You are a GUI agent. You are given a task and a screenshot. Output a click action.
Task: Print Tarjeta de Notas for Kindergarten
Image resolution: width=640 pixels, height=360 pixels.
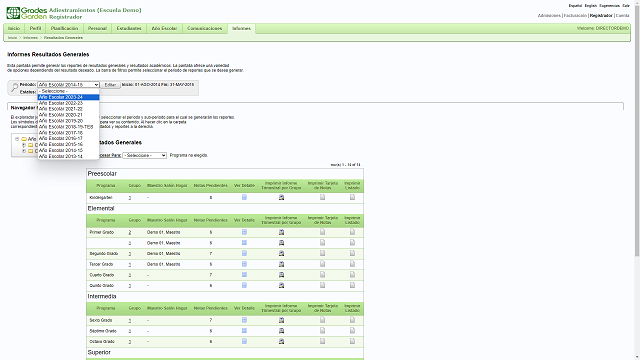(x=322, y=197)
